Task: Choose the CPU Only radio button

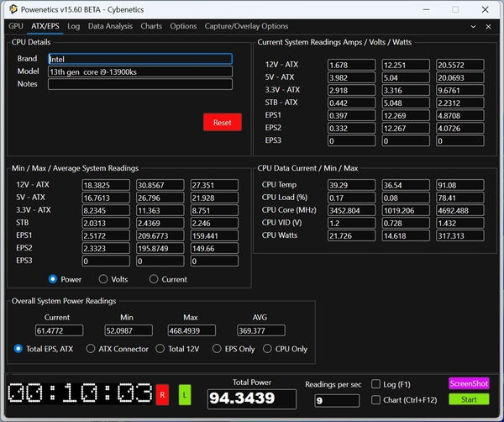Action: pos(268,349)
